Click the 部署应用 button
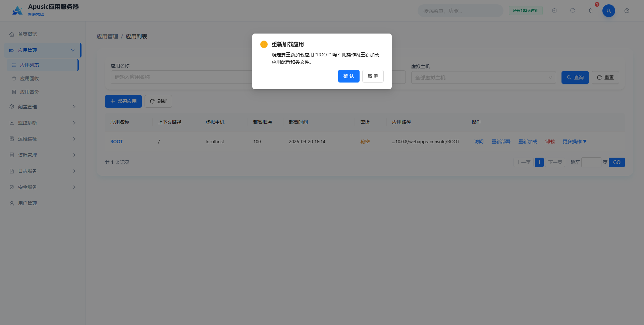644x325 pixels. (x=123, y=101)
